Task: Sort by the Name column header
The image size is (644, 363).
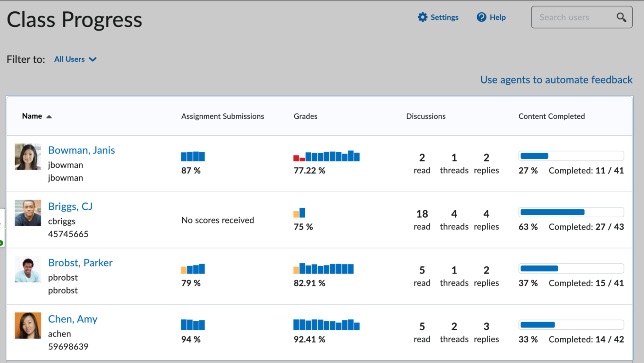Action: (32, 116)
